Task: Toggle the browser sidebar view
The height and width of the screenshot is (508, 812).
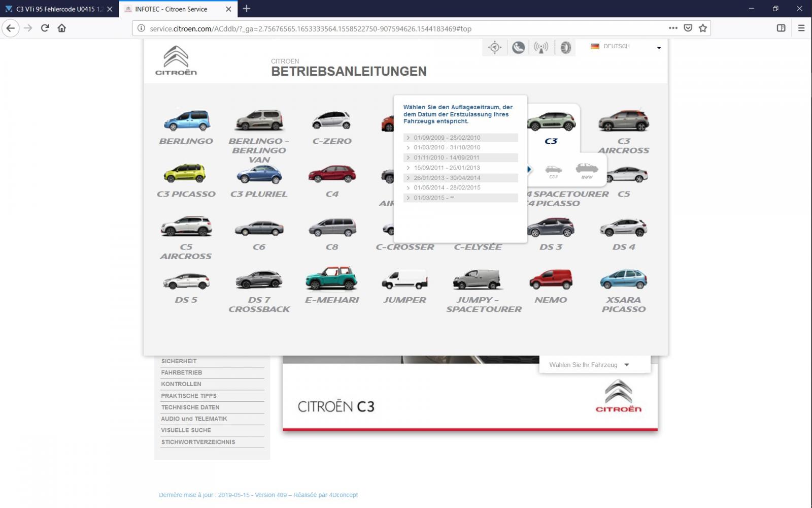Action: [x=781, y=28]
